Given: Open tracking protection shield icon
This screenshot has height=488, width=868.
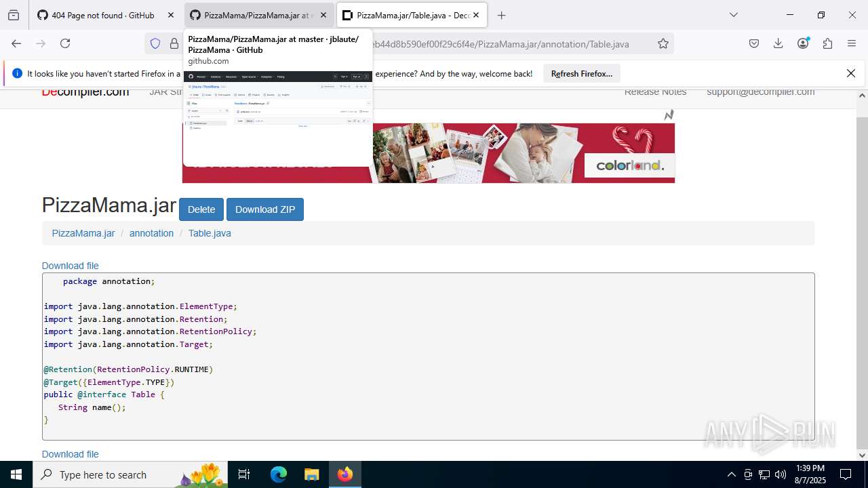Looking at the screenshot, I should pos(155,43).
